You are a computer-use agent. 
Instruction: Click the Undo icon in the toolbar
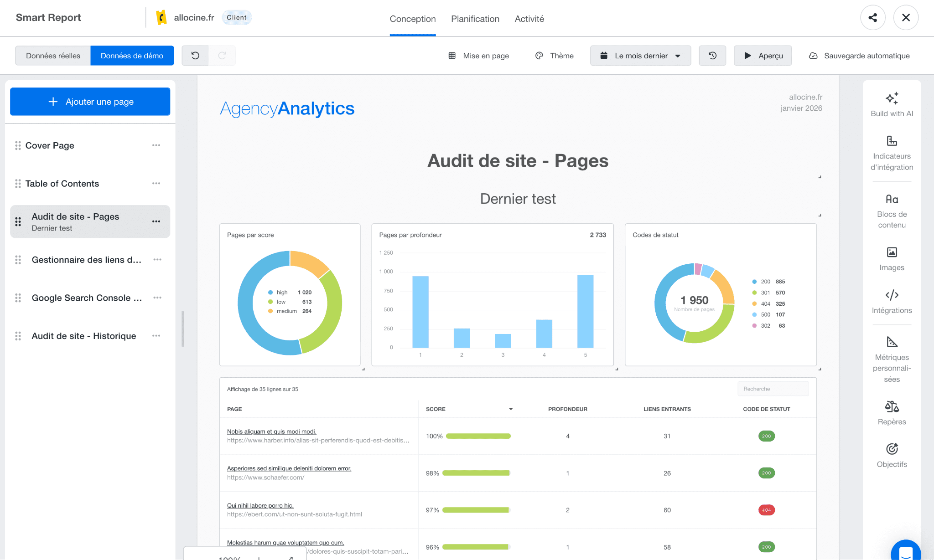[x=195, y=55]
